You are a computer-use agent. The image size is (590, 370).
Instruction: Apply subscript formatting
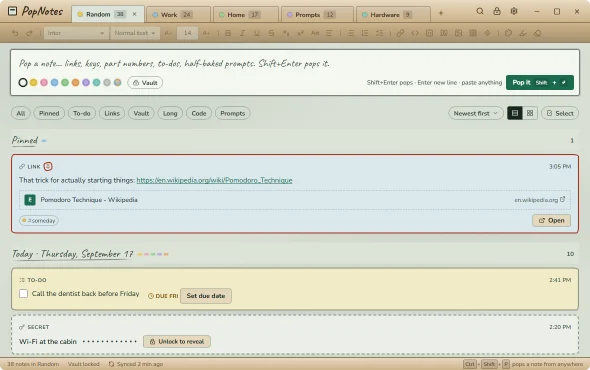[286, 33]
